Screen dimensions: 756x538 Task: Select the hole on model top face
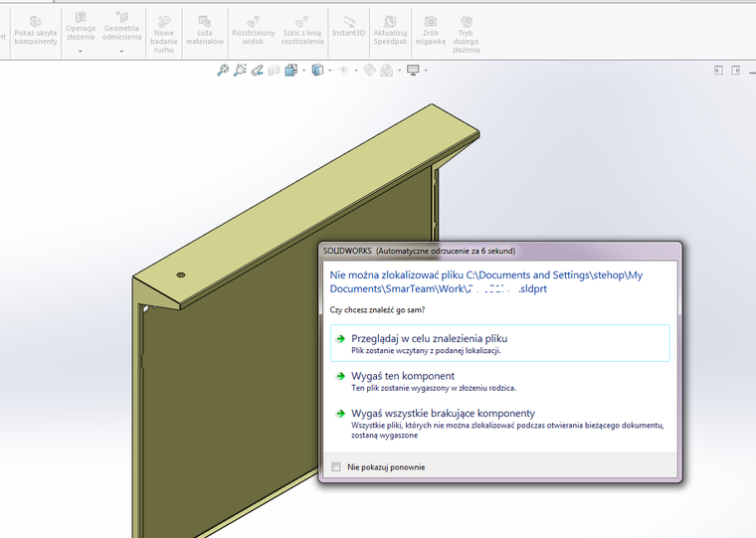tap(181, 274)
